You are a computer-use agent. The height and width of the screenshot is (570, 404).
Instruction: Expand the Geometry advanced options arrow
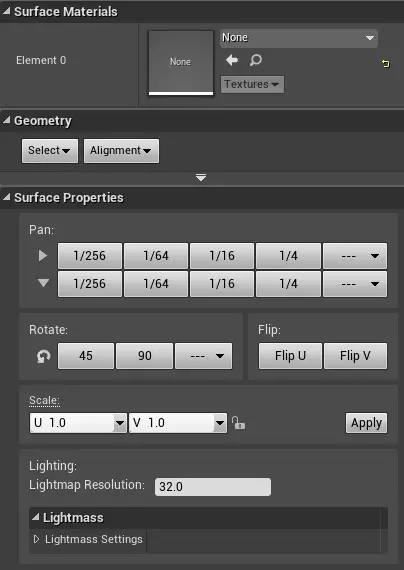201,177
